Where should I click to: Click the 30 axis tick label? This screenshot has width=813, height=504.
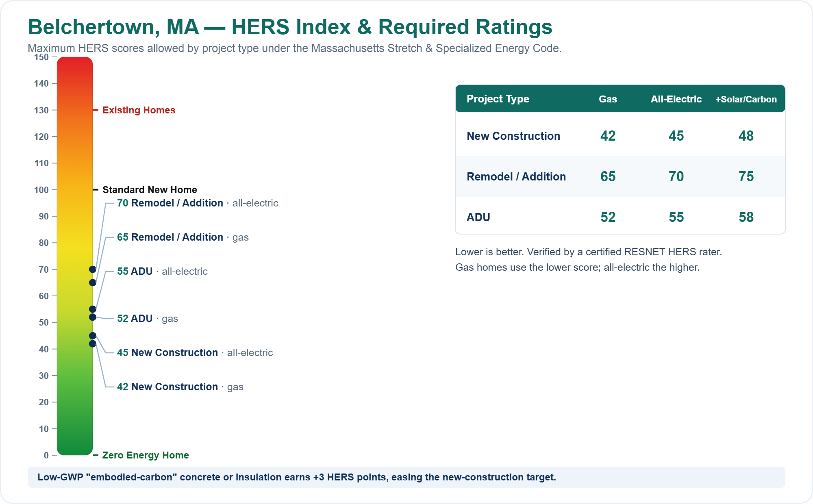point(44,376)
